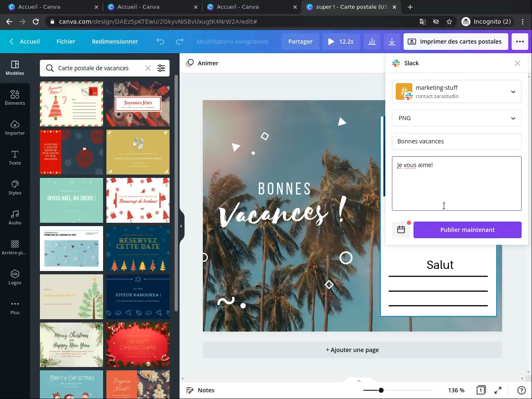This screenshot has width=532, height=399.
Task: Adjust the zoom slider handle
Action: click(x=381, y=390)
